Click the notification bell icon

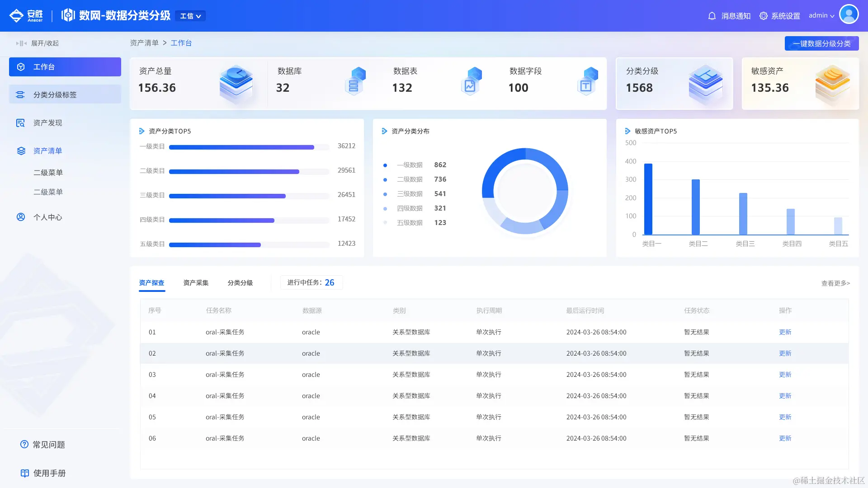712,16
